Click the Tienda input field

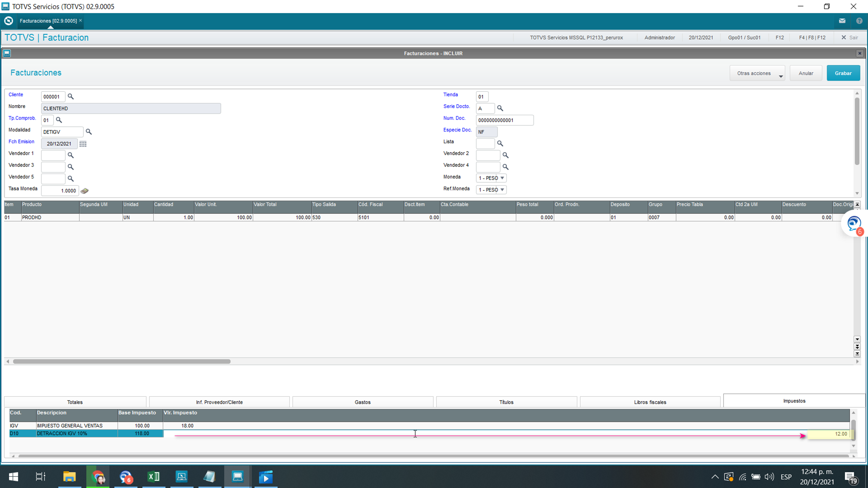coord(482,97)
